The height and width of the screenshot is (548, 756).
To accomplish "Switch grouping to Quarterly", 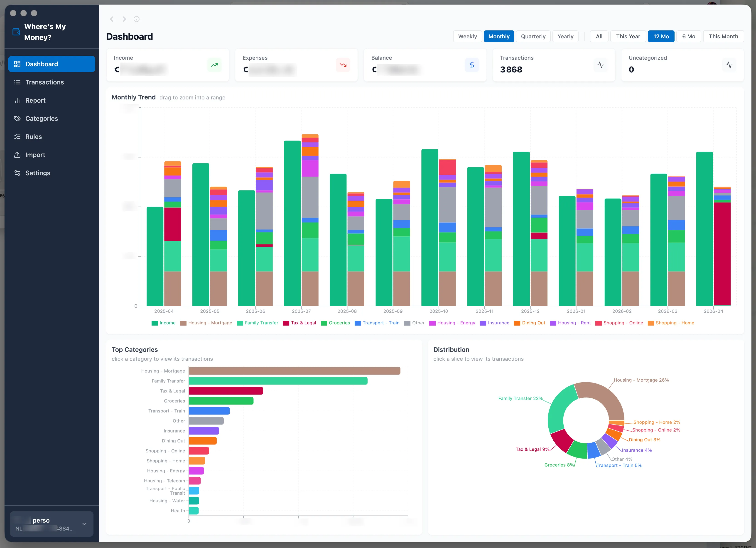I will 533,36.
